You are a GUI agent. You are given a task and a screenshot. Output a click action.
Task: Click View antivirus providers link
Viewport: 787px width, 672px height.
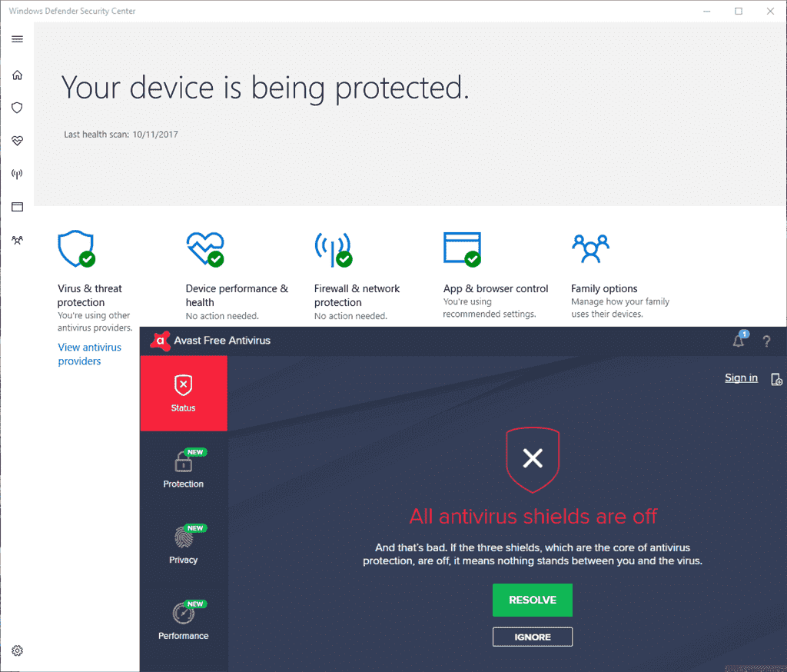89,354
